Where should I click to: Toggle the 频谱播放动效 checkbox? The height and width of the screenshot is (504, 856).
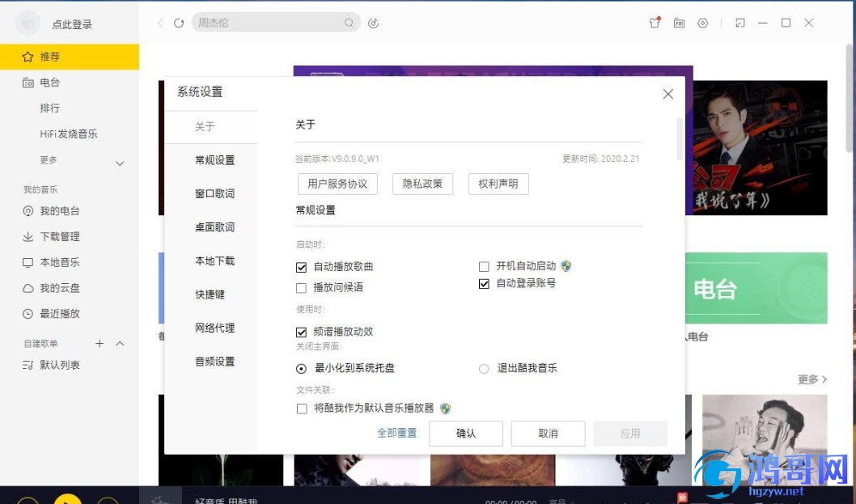tap(301, 332)
